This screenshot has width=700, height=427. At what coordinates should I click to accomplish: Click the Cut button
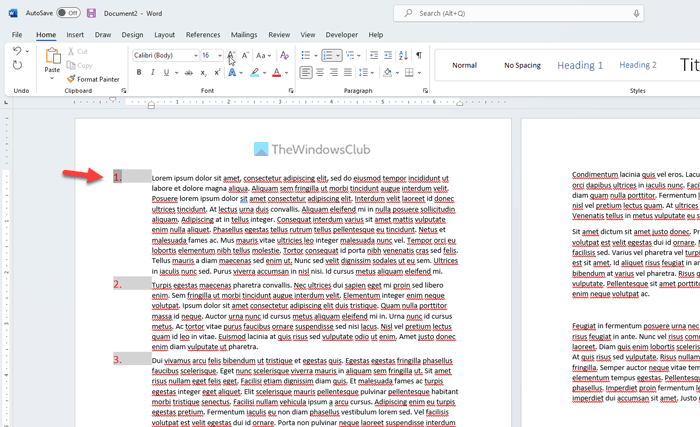(x=78, y=51)
